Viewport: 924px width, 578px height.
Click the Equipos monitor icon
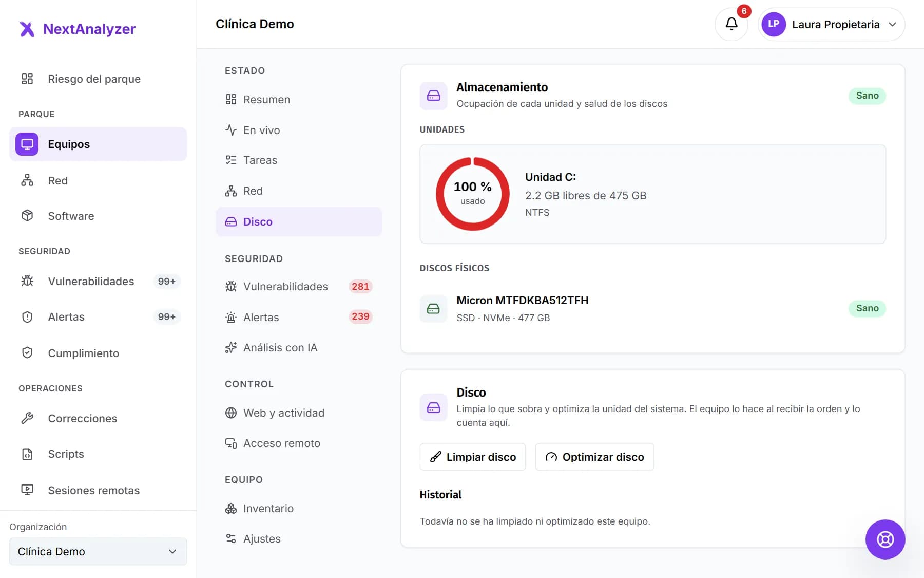tap(27, 144)
